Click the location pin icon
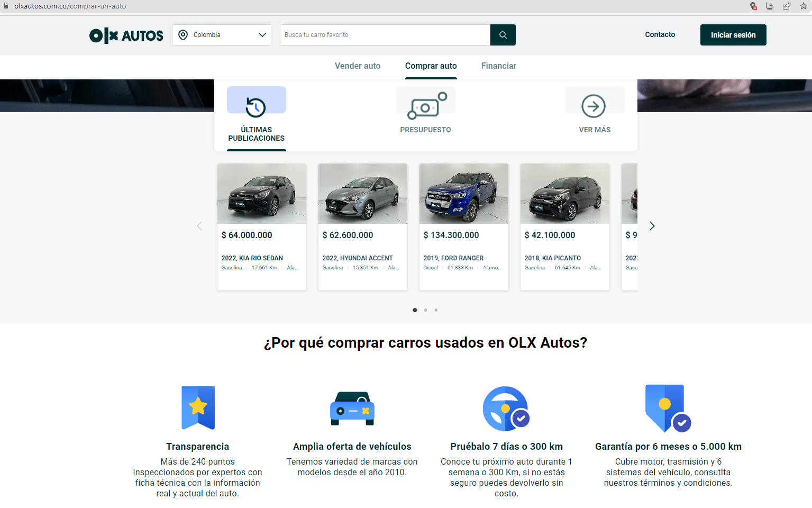The width and height of the screenshot is (812, 508). click(183, 34)
